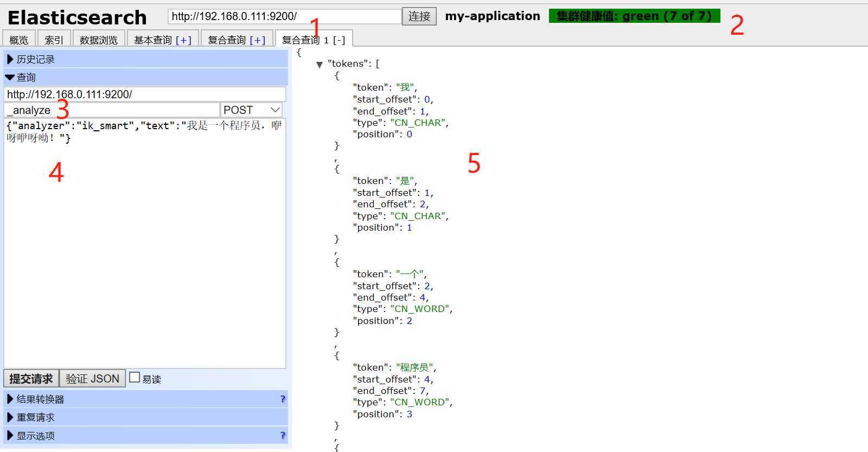Click the _analyze path input field
868x452 pixels.
click(x=112, y=110)
